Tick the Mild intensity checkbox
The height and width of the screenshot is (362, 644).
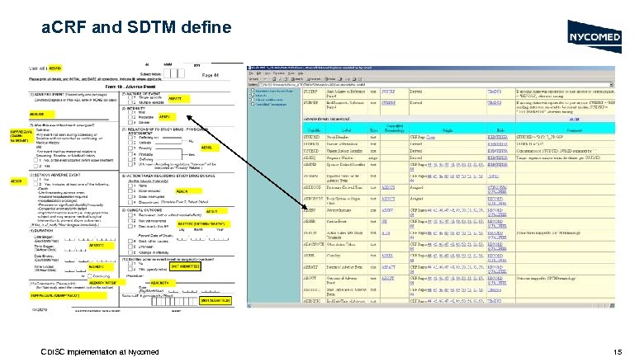click(x=130, y=112)
